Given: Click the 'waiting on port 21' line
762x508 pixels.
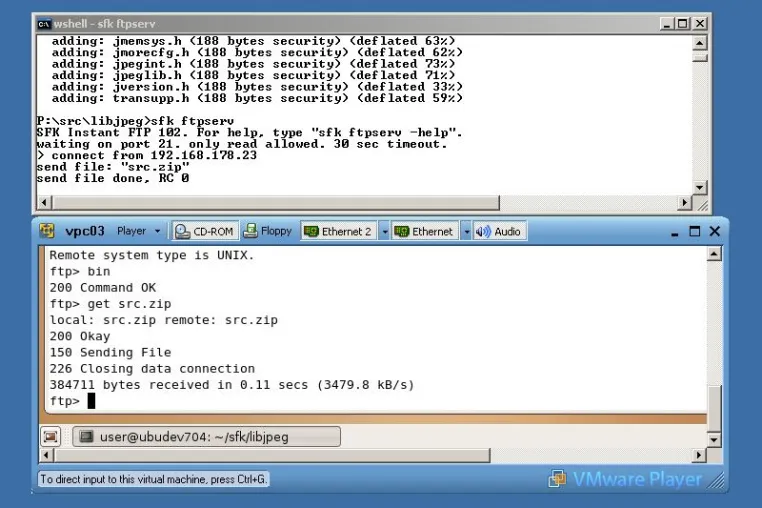Looking at the screenshot, I should 242,144.
